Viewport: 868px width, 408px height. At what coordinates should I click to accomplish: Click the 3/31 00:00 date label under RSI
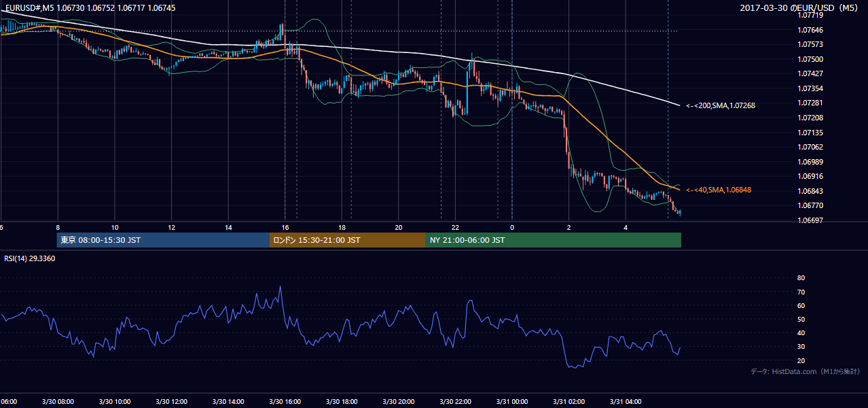512,401
